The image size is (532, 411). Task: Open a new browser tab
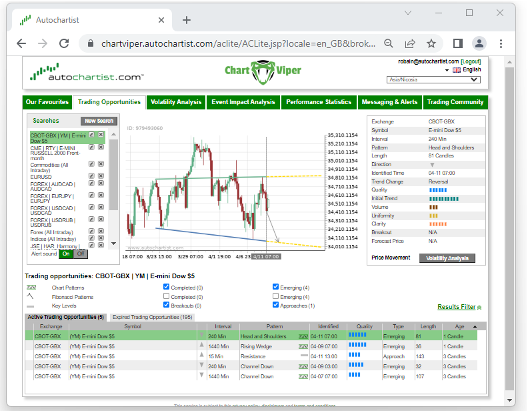coord(187,20)
